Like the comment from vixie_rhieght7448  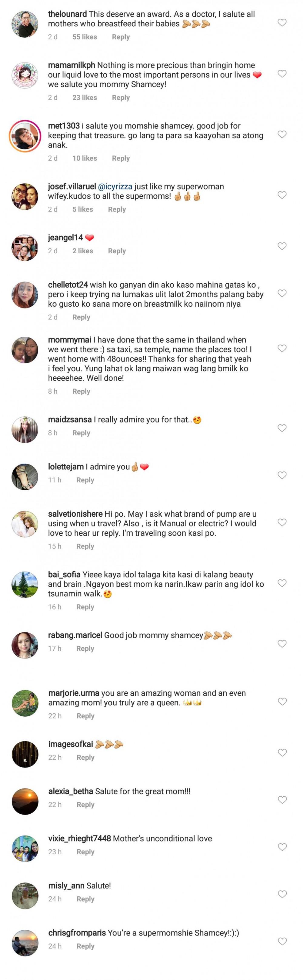(282, 847)
